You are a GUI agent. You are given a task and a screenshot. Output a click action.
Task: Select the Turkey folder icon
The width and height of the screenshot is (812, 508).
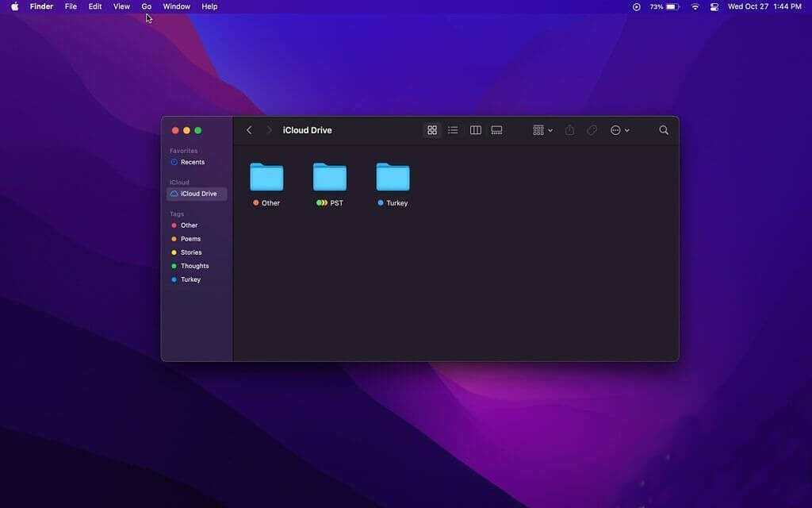coord(393,177)
